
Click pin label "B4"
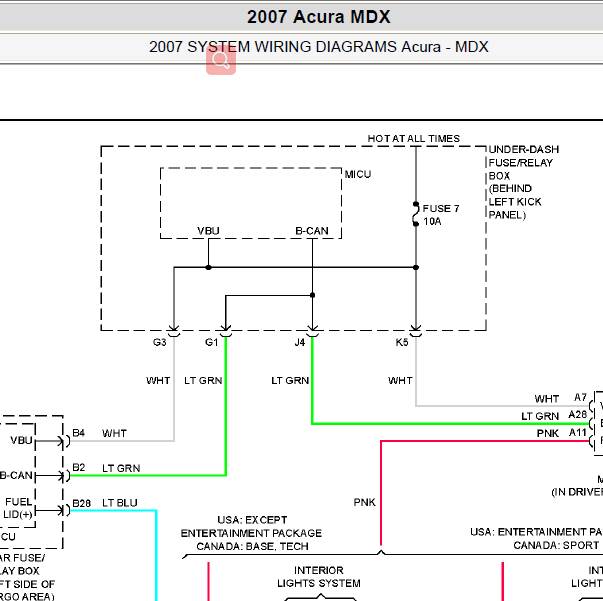(x=78, y=433)
